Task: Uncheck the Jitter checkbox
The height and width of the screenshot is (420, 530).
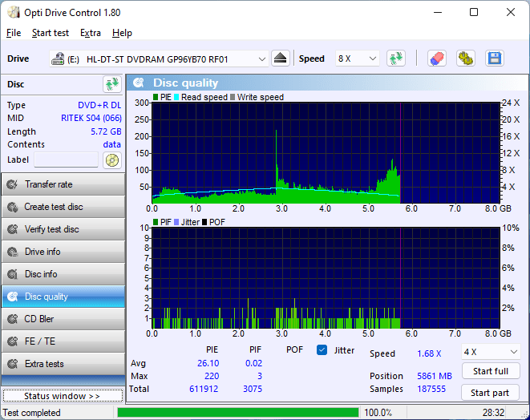Action: [322, 350]
